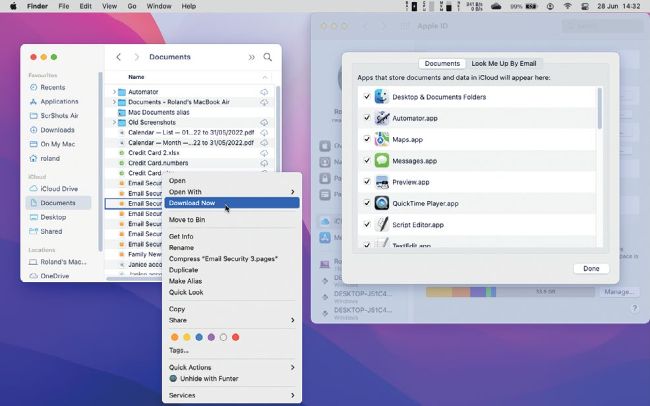Click the Preview.app icon

pos(381,182)
